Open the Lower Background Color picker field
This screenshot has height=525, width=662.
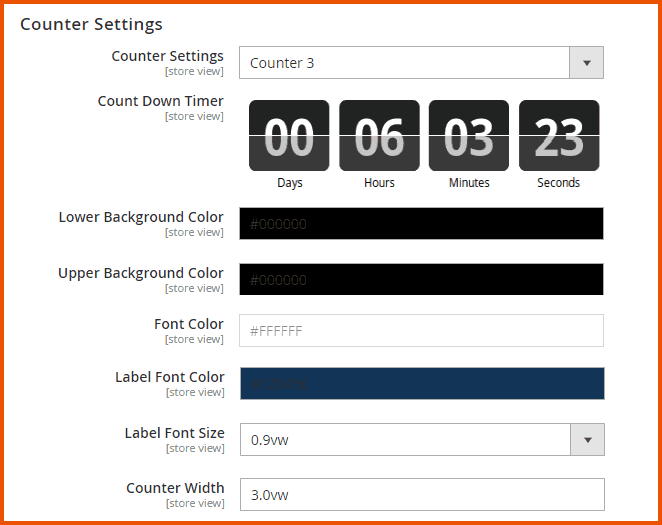(x=421, y=224)
